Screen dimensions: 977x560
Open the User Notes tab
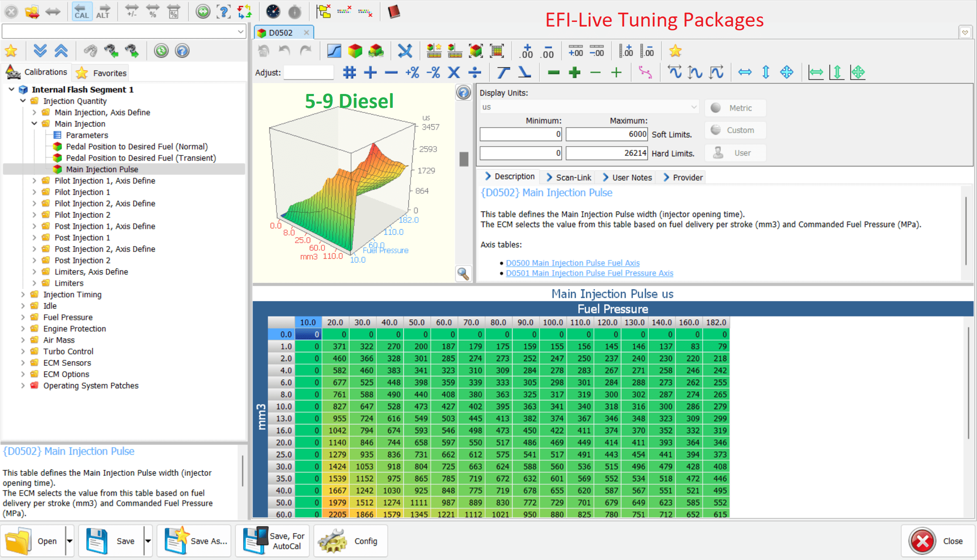[627, 177]
